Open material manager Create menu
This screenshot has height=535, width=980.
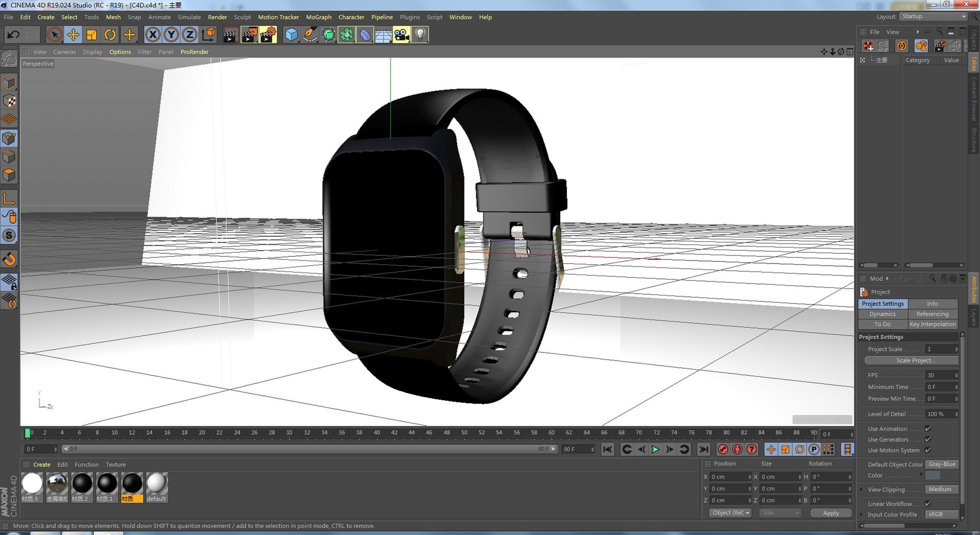tap(42, 465)
